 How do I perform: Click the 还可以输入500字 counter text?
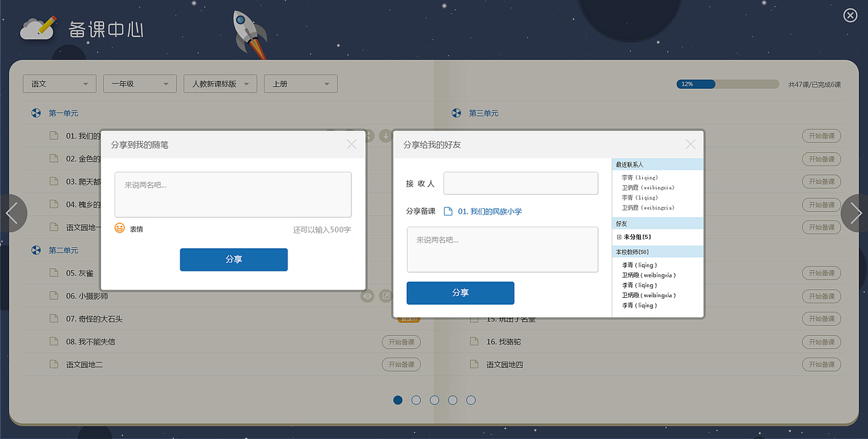322,230
